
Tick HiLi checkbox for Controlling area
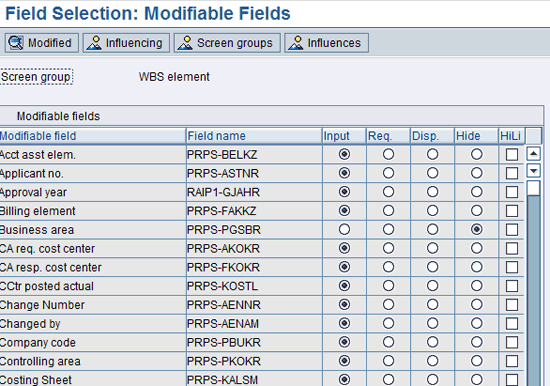(x=512, y=361)
